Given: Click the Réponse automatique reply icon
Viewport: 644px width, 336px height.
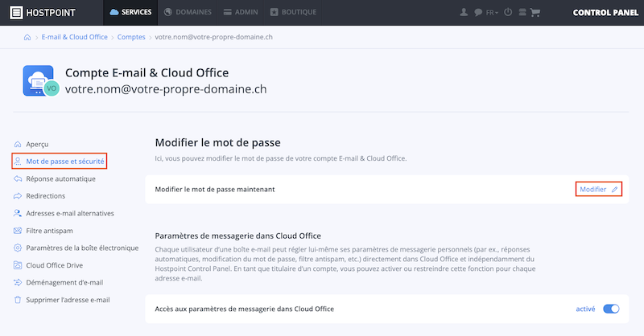Looking at the screenshot, I should (x=18, y=178).
